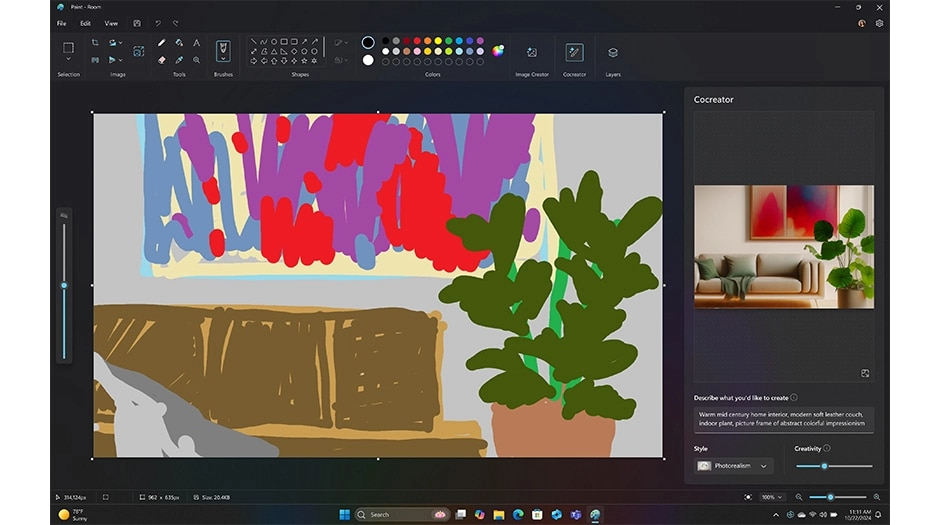Open Microsoft Edge from taskbar

tap(518, 514)
